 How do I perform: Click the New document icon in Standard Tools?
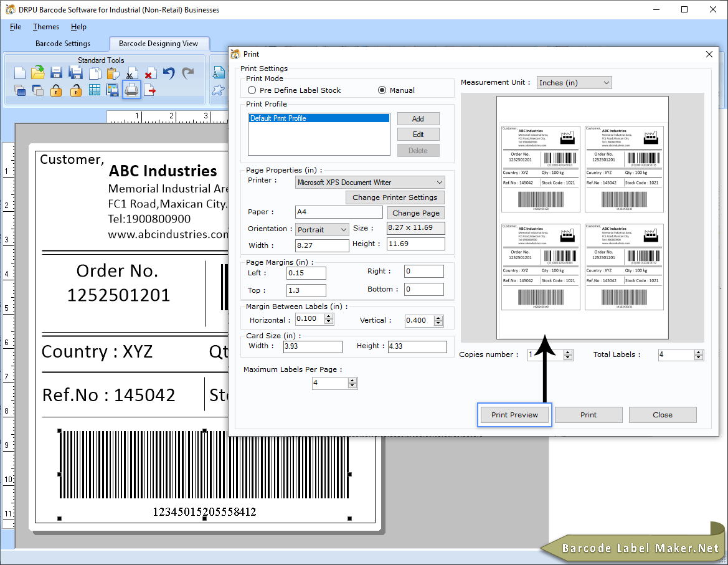(19, 73)
